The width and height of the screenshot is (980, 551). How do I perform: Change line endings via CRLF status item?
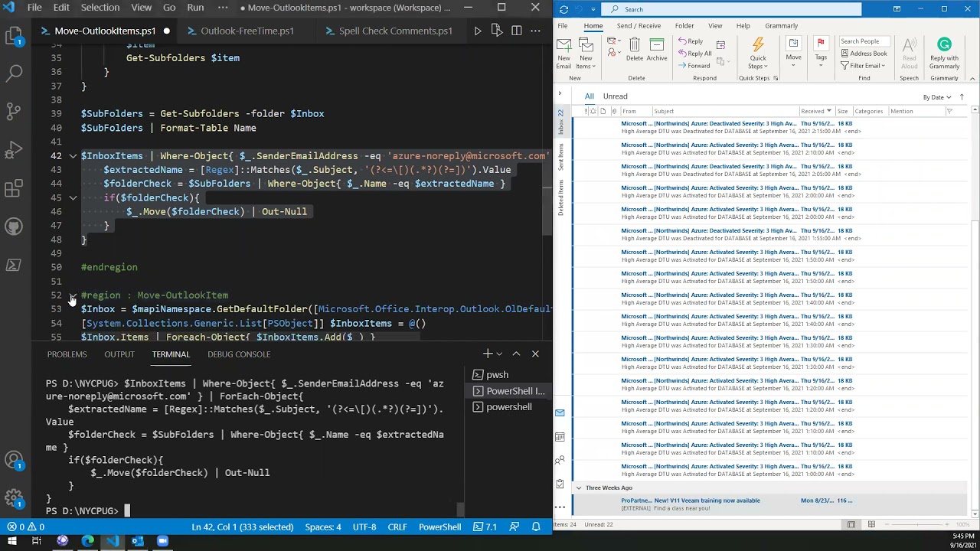click(x=397, y=527)
